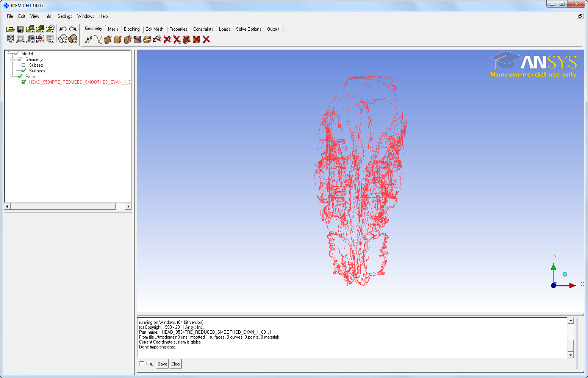Viewport: 588px width, 378px height.
Task: Click message log scroll up arrow
Action: tap(571, 321)
